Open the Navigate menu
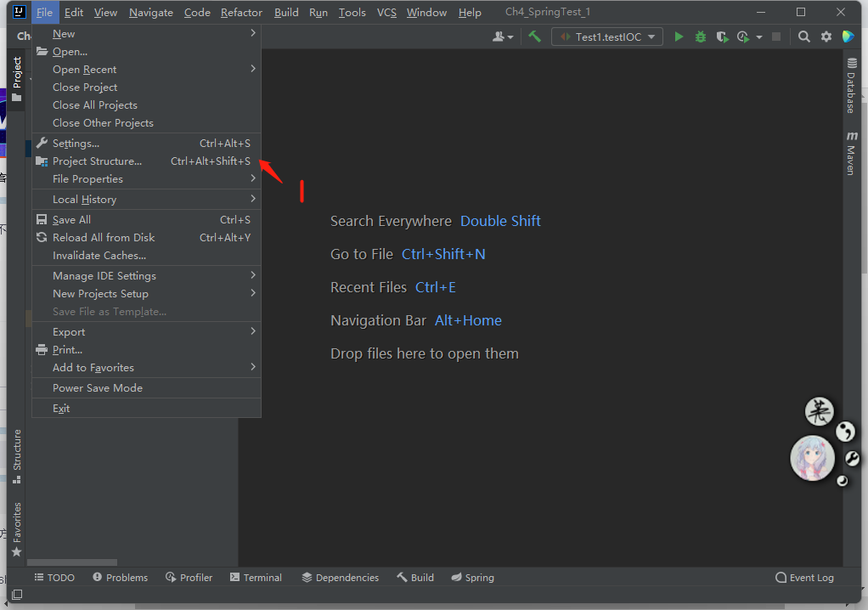The width and height of the screenshot is (868, 610). click(150, 12)
